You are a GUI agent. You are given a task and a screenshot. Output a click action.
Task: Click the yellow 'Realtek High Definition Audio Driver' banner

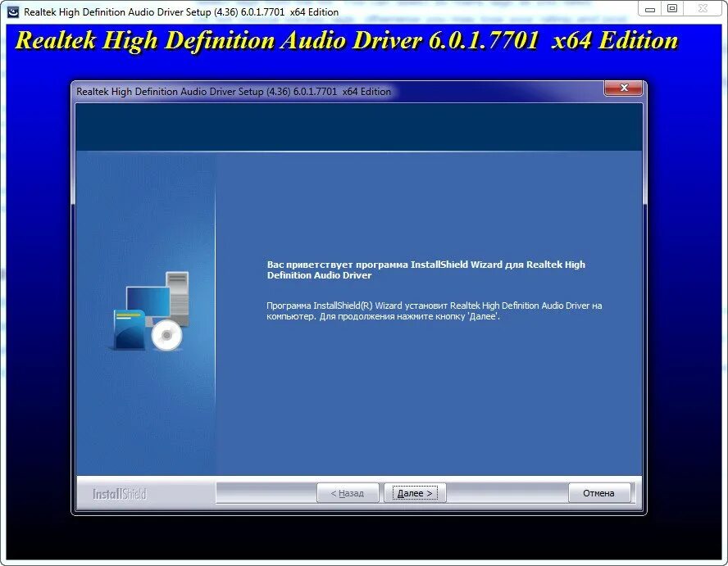346,40
